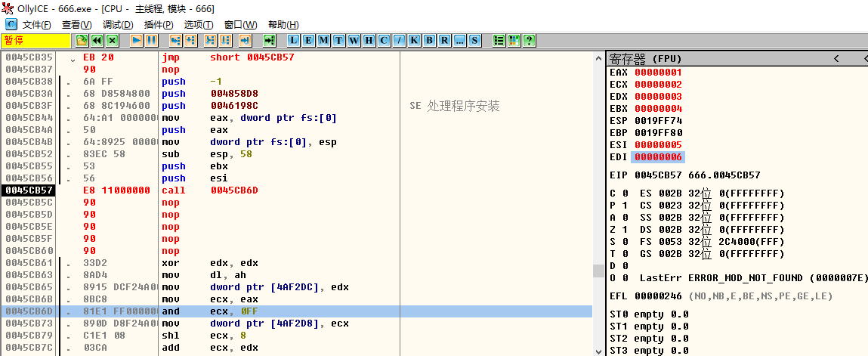Show Executable modules using E button
The height and width of the screenshot is (356, 868).
(x=308, y=40)
